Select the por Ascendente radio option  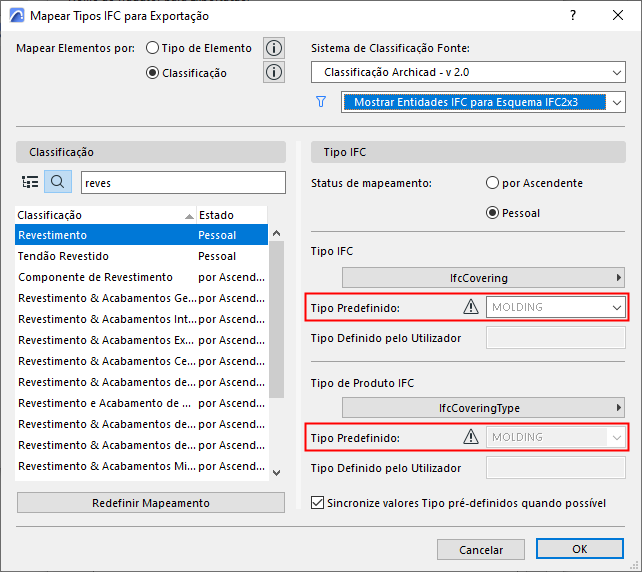[492, 183]
